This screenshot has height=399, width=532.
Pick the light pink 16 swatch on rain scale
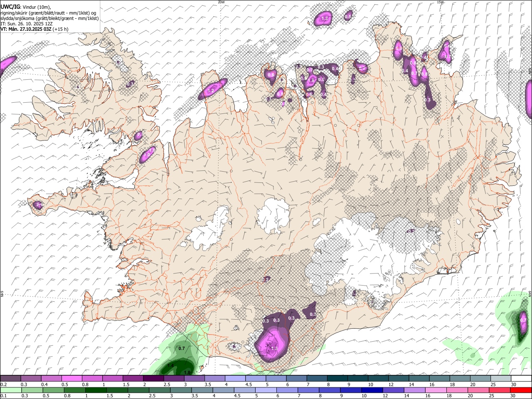(x=436, y=390)
